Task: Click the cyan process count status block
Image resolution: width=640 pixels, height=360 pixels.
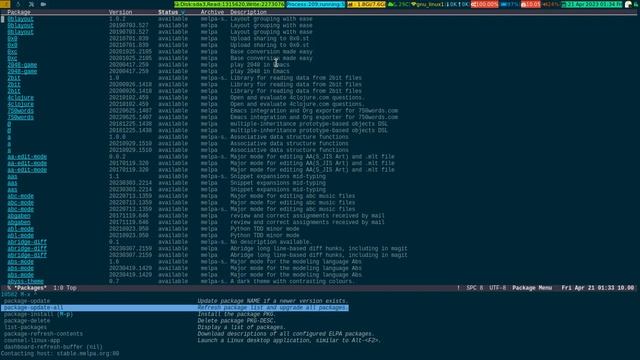Action: pos(316,4)
